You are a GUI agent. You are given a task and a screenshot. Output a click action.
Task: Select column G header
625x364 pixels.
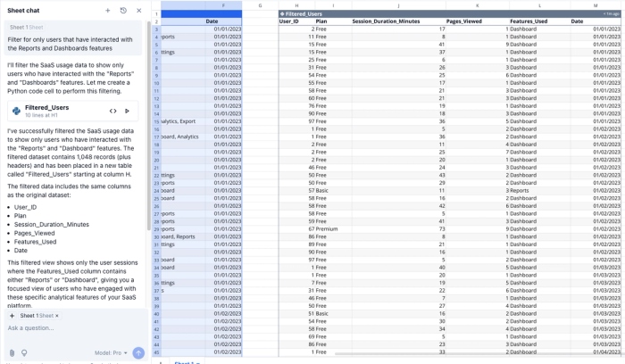[260, 5]
